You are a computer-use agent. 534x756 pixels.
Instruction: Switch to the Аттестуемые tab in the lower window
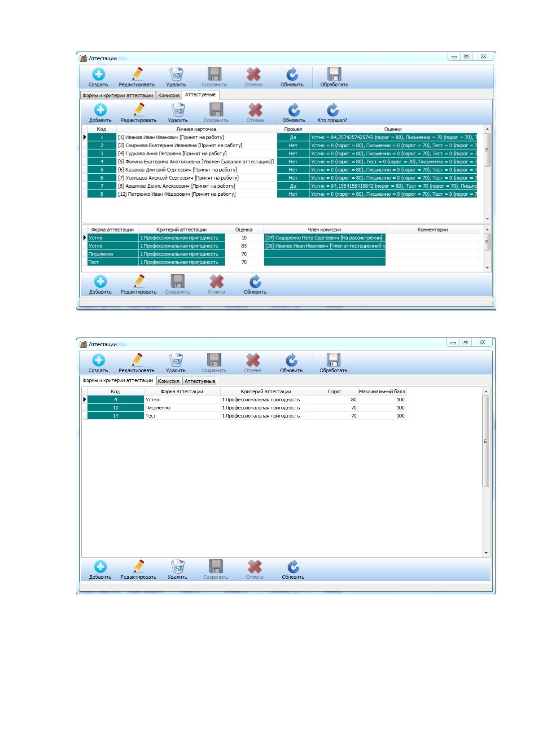coord(200,381)
